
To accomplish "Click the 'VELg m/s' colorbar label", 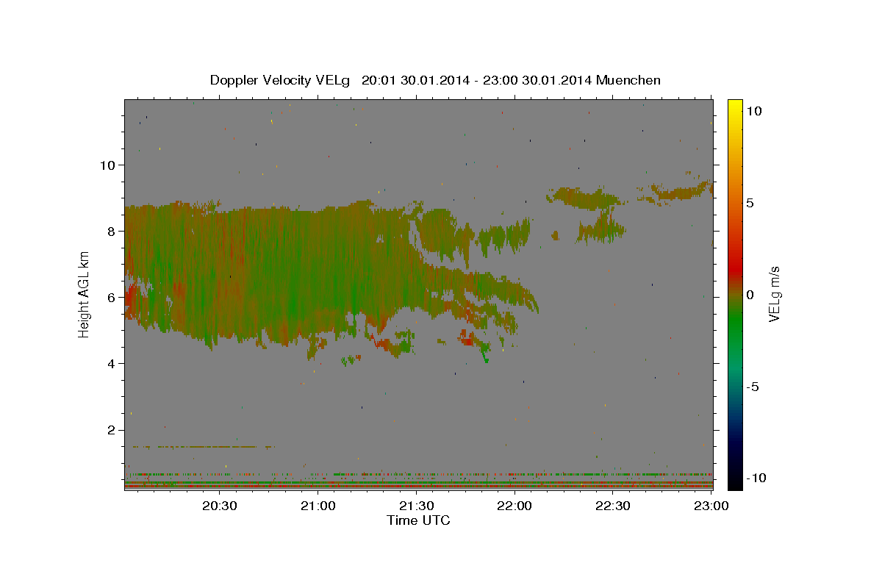I will (x=774, y=293).
